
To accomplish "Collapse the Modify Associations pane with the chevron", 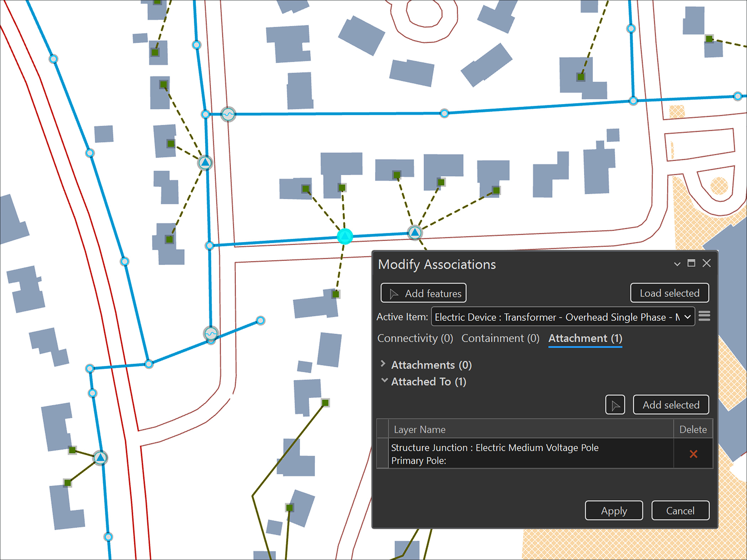I will (x=677, y=264).
